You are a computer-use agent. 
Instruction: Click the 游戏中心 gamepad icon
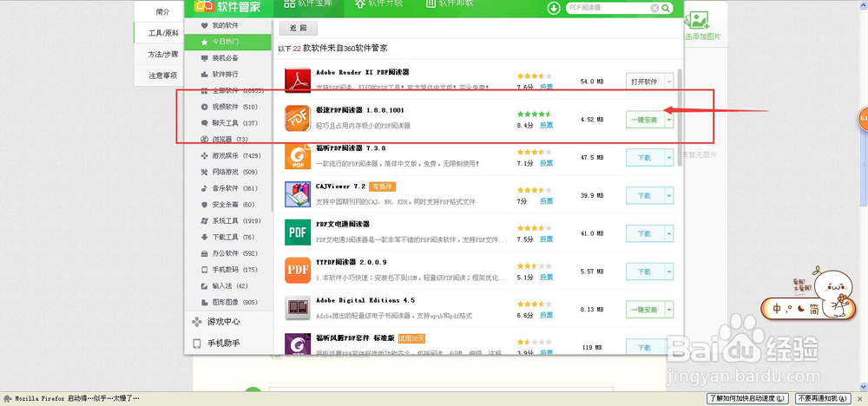click(196, 321)
